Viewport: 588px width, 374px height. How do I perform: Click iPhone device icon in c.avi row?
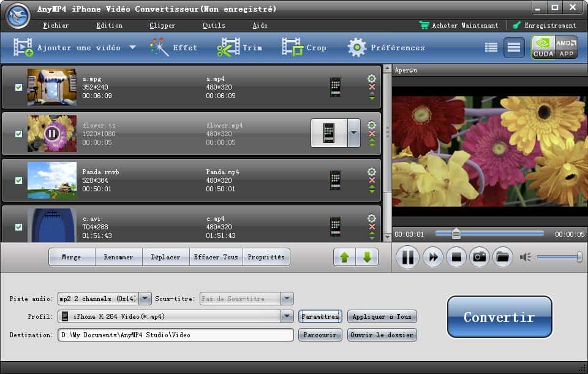point(335,227)
